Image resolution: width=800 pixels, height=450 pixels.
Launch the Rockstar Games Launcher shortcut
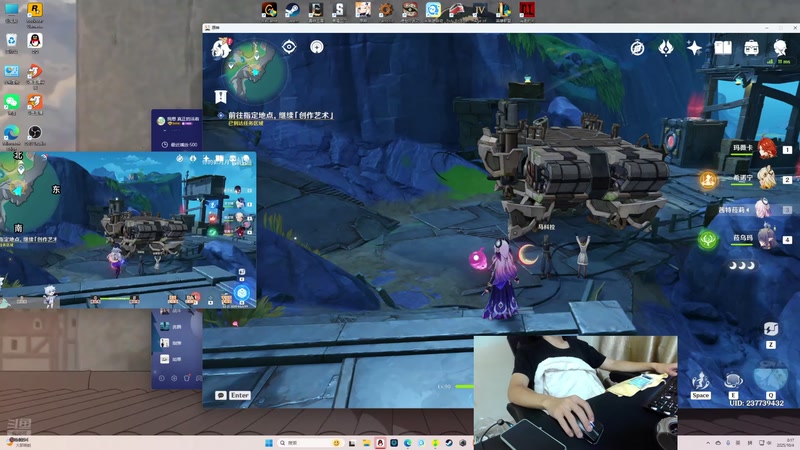(x=35, y=11)
